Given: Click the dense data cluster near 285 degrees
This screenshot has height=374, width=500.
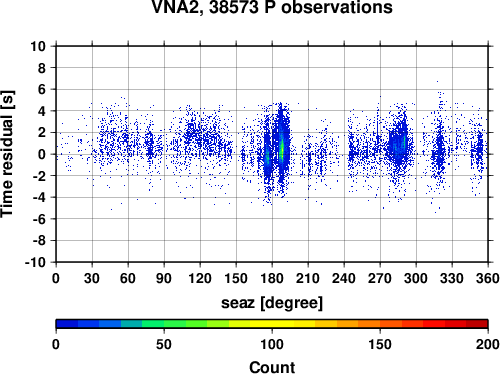Looking at the screenshot, I should coord(398,143).
